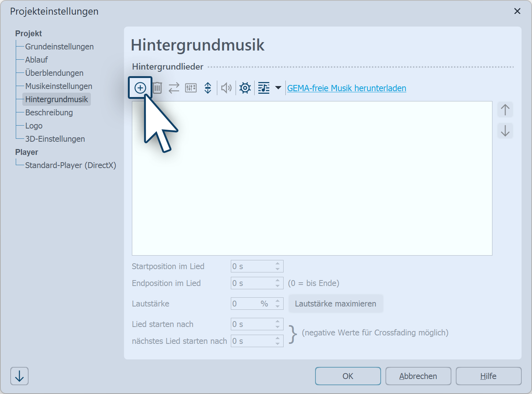Viewport: 532px width, 394px height.
Task: Move a song up with the up arrow
Action: pyautogui.click(x=505, y=109)
